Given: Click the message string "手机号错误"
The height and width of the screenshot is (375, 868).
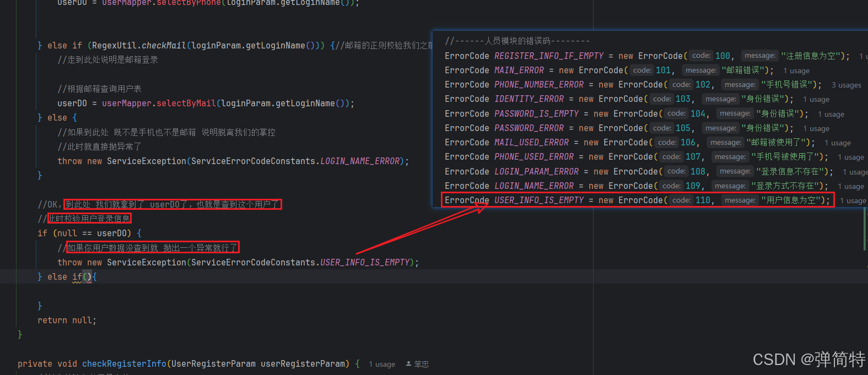Looking at the screenshot, I should point(788,84).
